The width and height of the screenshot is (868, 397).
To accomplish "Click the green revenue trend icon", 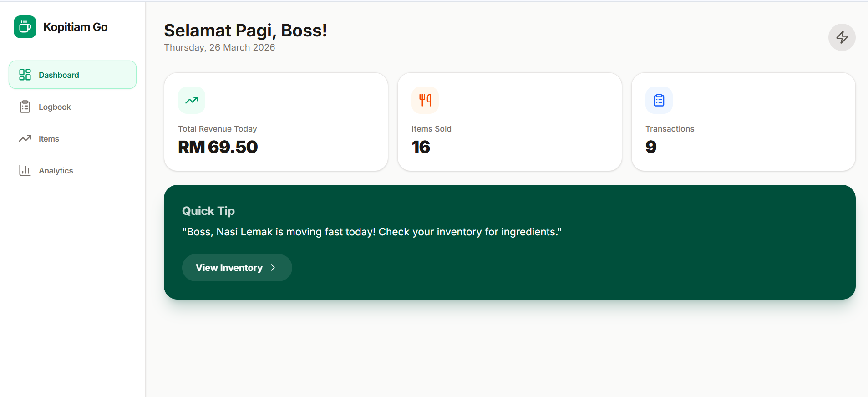I will click(192, 100).
